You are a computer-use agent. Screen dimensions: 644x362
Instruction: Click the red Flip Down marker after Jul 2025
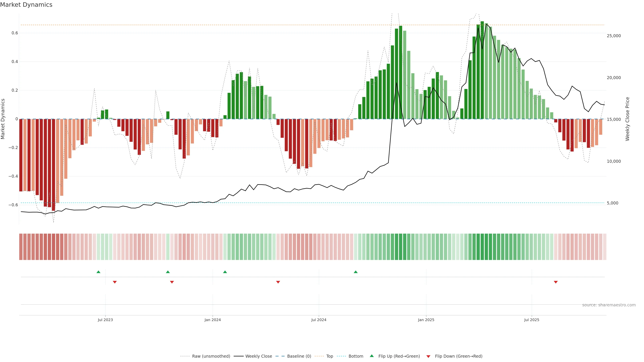555,282
